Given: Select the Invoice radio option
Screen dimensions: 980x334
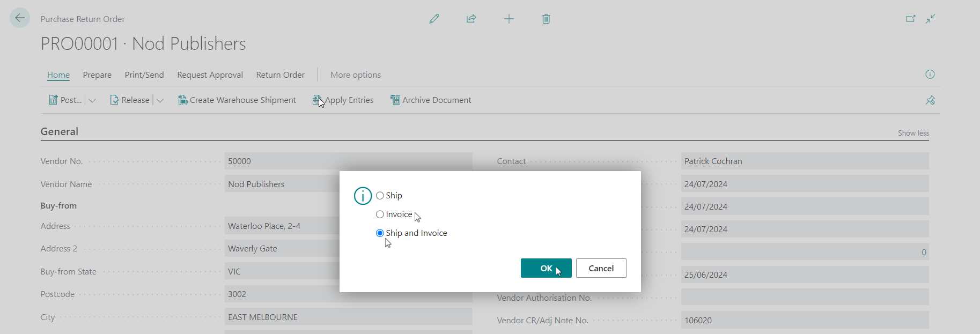Looking at the screenshot, I should click(380, 214).
